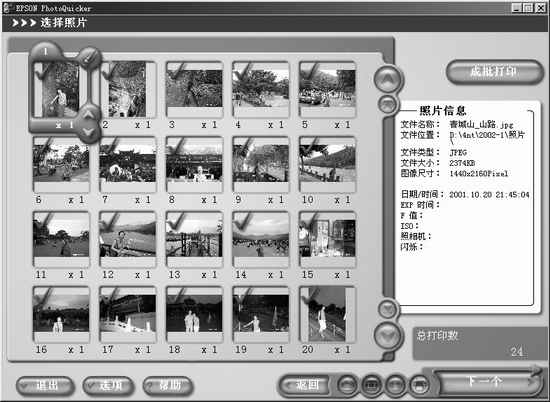550x402 pixels.
Task: Click the file size value 2374KB
Action: [x=462, y=163]
